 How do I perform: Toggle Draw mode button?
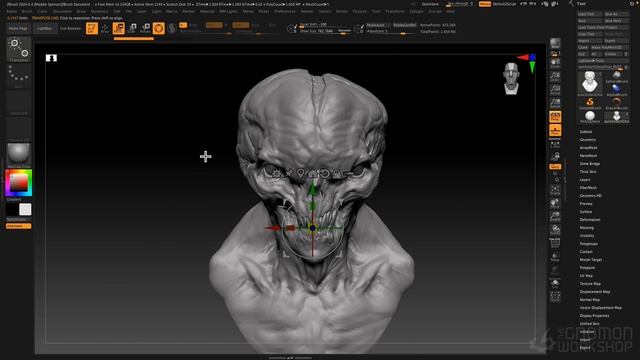105,28
